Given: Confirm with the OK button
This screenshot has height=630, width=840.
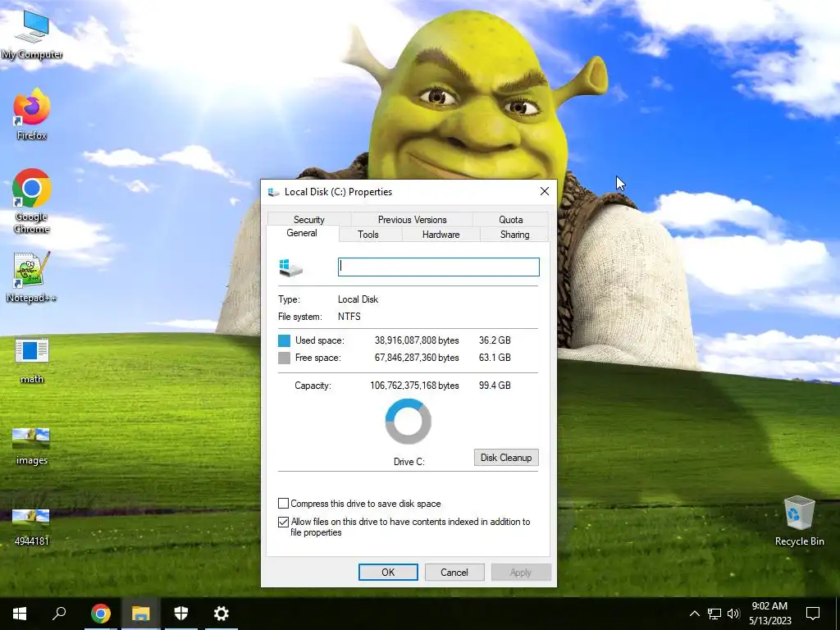Looking at the screenshot, I should pyautogui.click(x=388, y=572).
